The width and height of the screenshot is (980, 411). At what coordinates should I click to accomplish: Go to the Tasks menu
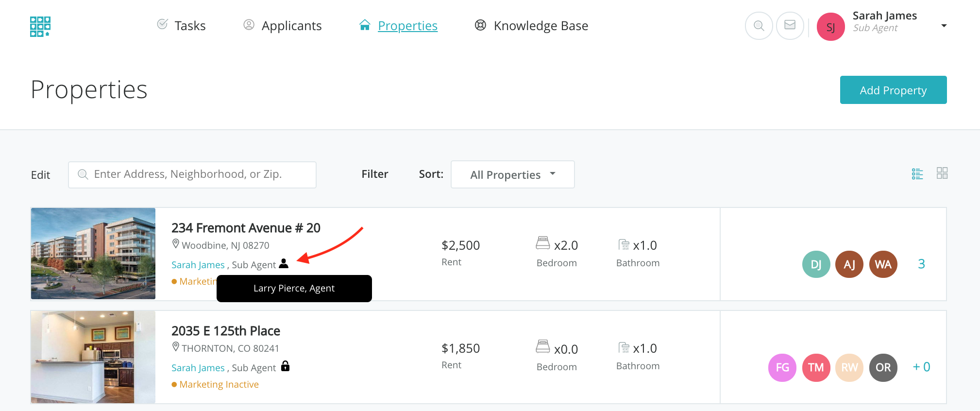[181, 26]
